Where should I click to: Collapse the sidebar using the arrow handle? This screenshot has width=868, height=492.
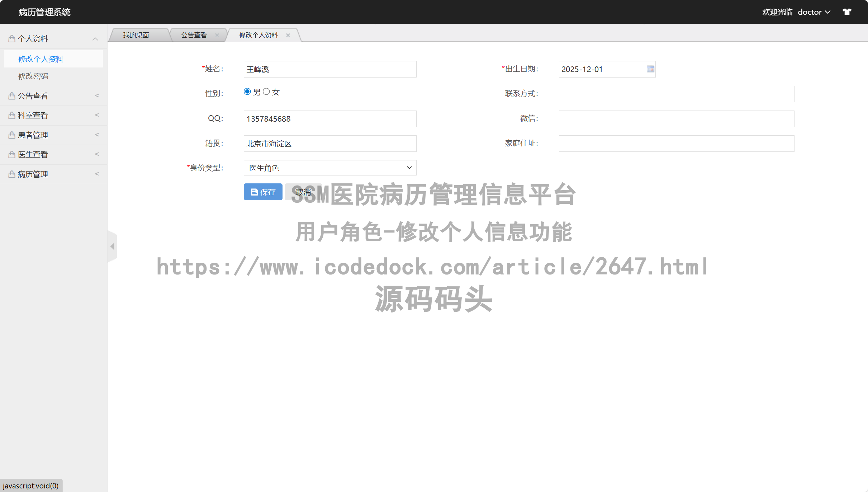coord(112,246)
